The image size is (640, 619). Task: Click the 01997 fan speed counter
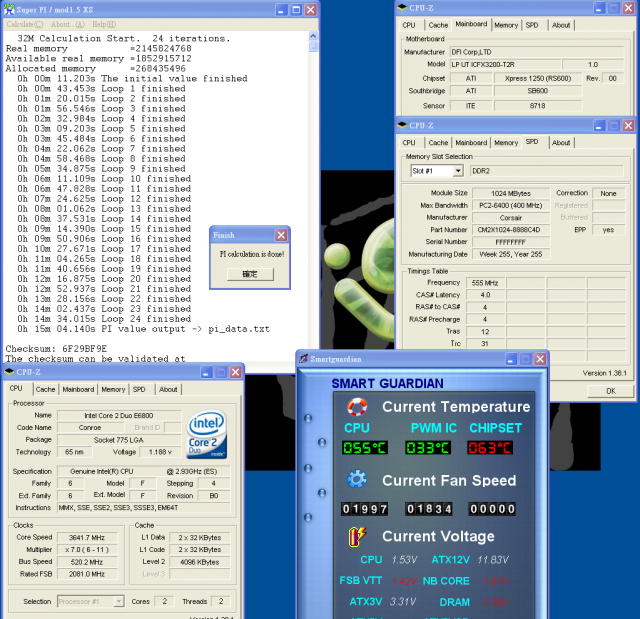coord(365,509)
